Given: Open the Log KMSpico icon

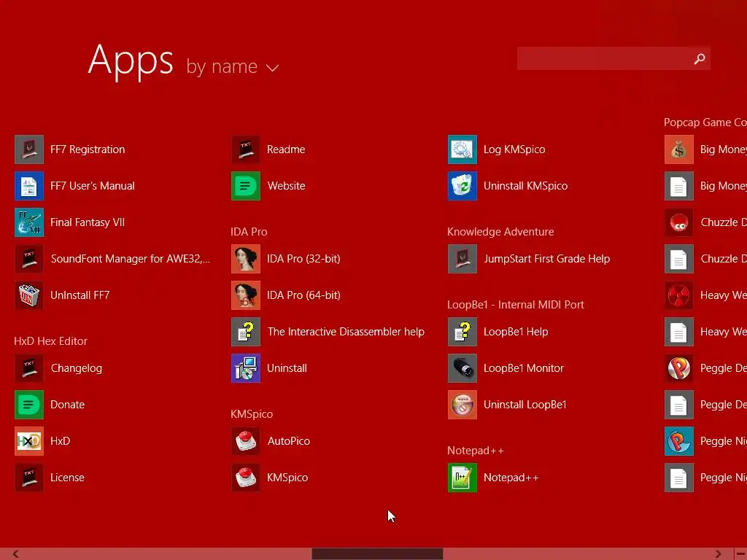Looking at the screenshot, I should point(462,149).
